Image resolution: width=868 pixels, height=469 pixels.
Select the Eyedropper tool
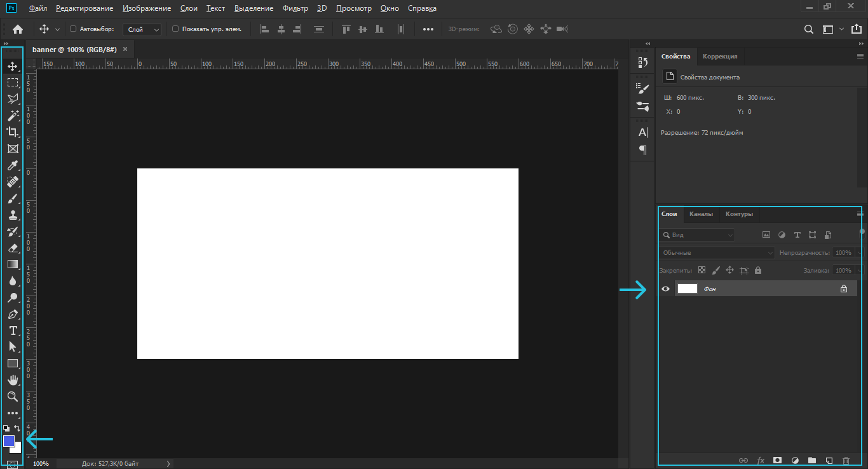pyautogui.click(x=13, y=165)
